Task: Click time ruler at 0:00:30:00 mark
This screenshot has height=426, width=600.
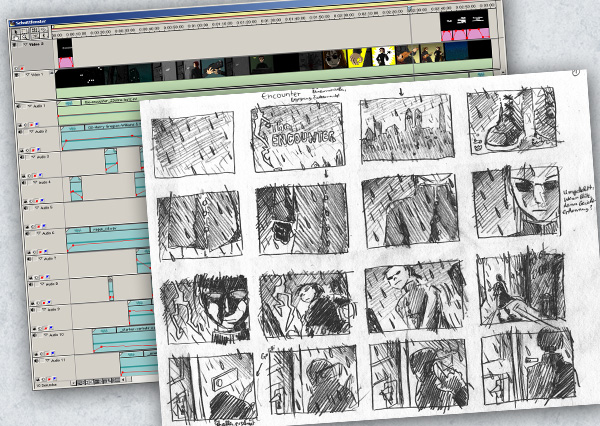Action: [x=123, y=30]
